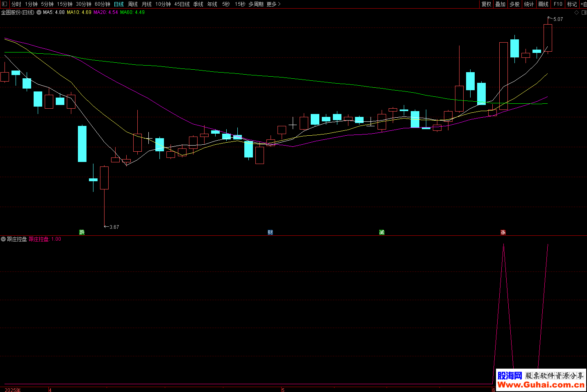The image size is (587, 392).
Task: Click the 涨 marker below the chart
Action: coord(503,232)
